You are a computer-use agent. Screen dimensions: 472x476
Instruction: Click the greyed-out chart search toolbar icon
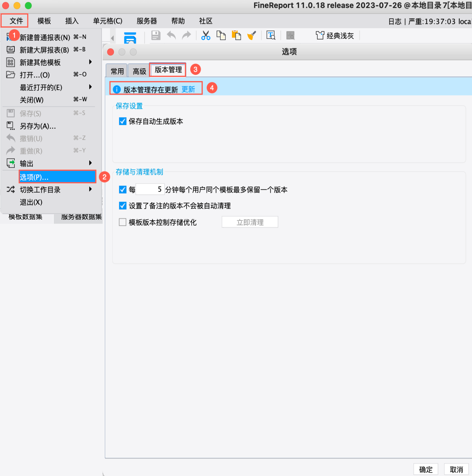tap(290, 35)
